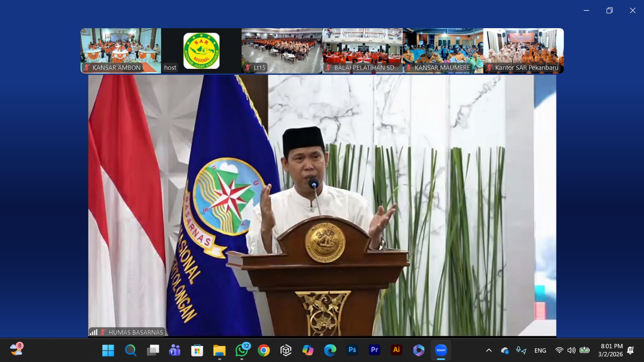The width and height of the screenshot is (644, 362).
Task: Click the Kantor SAR Pekanbaru video tile
Action: coord(523,50)
